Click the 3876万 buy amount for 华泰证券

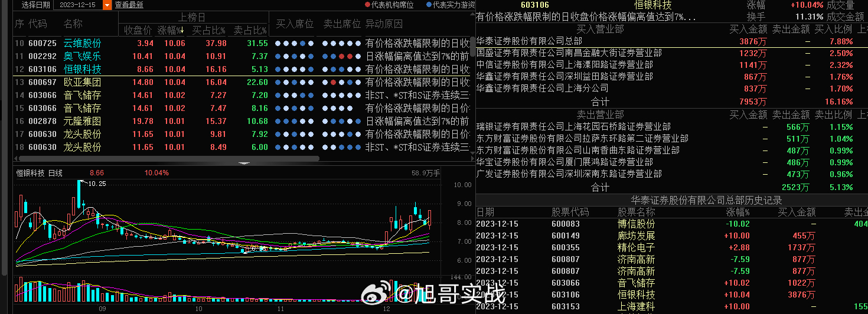[753, 41]
